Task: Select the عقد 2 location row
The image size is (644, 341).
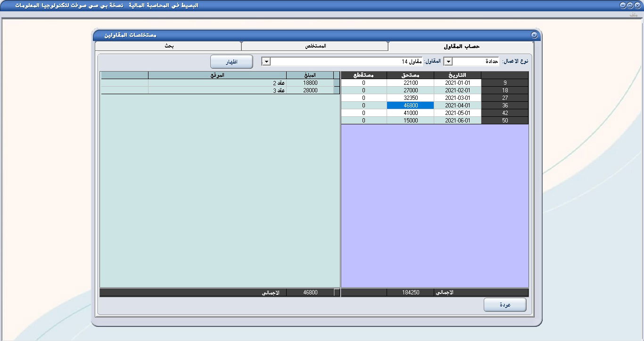Action: pos(217,83)
